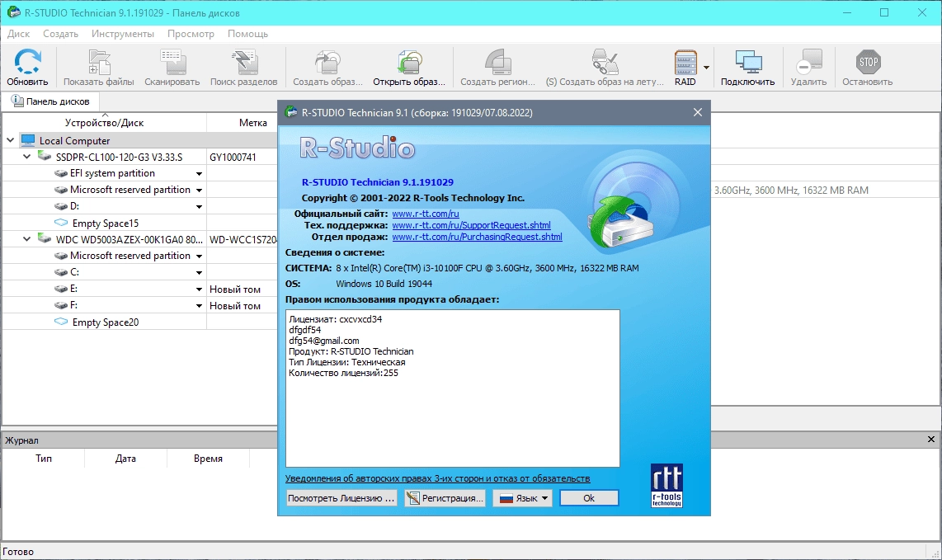Select the Microsoft reserved partition under SSDPR
942x560 pixels.
click(130, 190)
